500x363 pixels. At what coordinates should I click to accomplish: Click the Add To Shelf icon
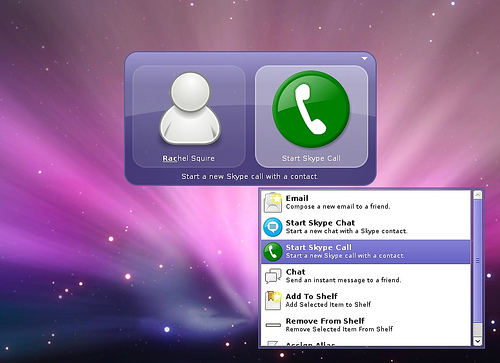[273, 300]
